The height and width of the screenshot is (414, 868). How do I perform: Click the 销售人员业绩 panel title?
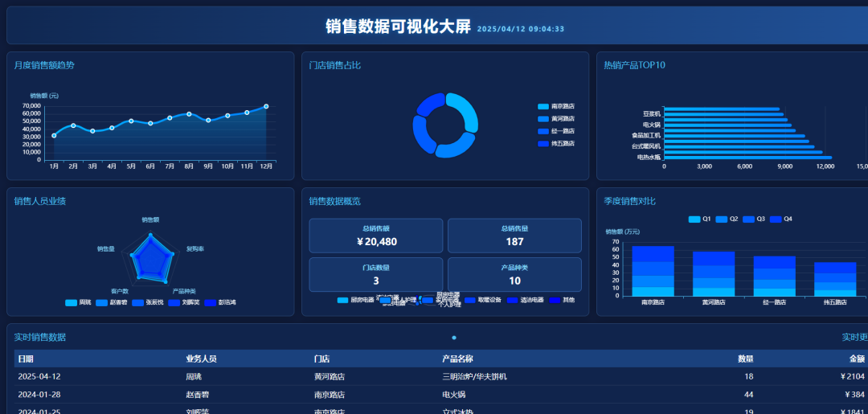tap(40, 202)
